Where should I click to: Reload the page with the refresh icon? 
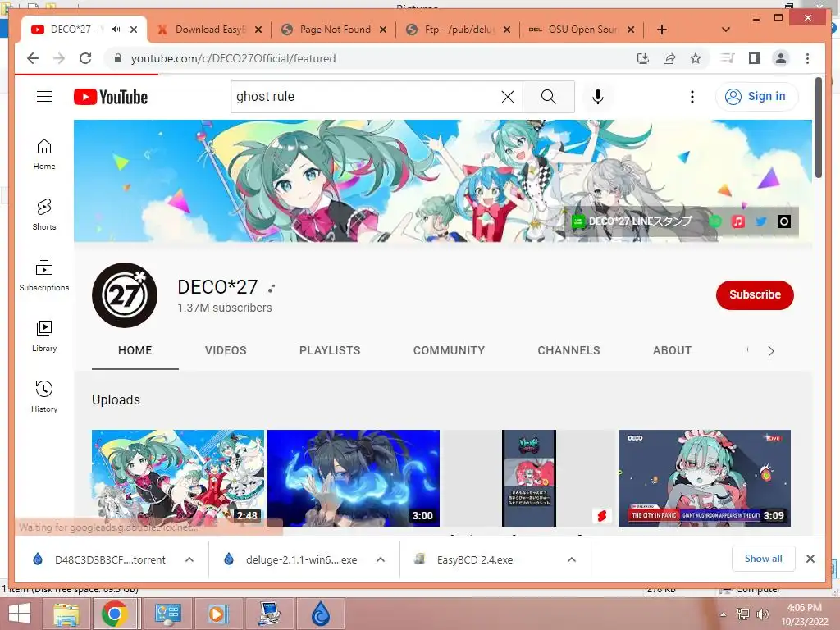[x=85, y=58]
